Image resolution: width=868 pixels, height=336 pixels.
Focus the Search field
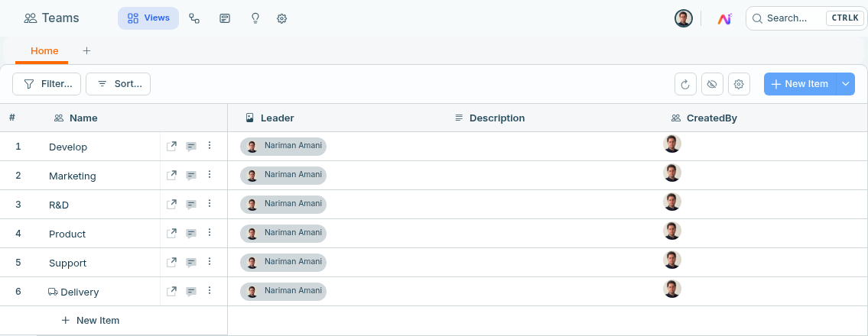[x=806, y=18]
